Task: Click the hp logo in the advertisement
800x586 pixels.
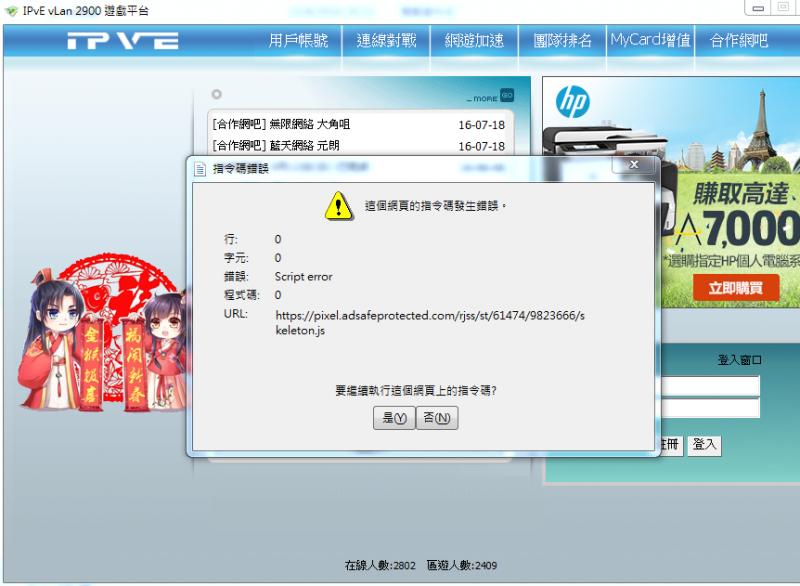Action: [x=573, y=102]
